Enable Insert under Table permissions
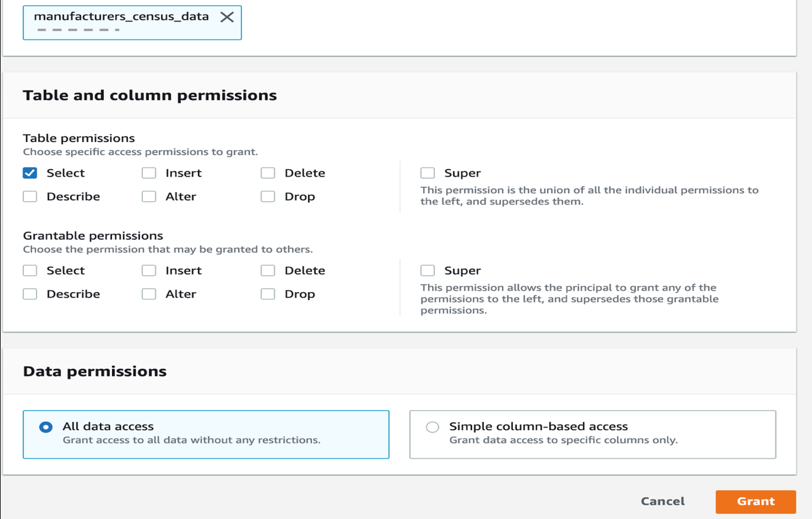The width and height of the screenshot is (812, 519). click(x=149, y=173)
